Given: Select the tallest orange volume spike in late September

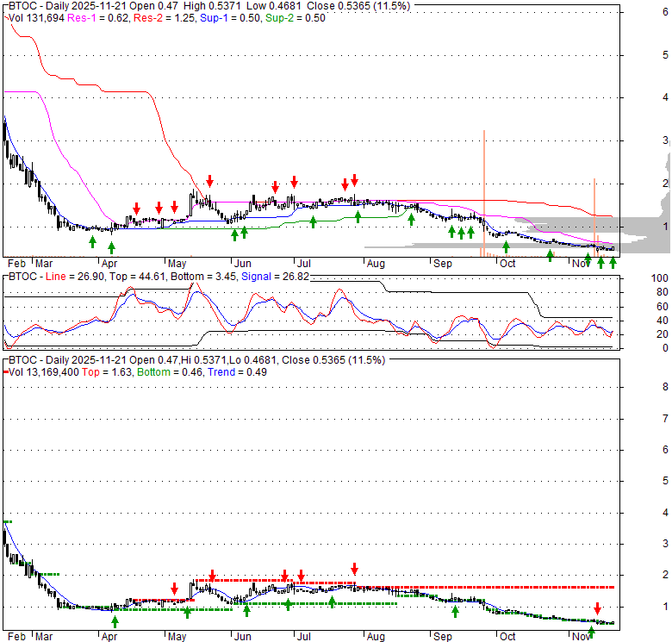Looking at the screenshot, I should click(x=484, y=191).
